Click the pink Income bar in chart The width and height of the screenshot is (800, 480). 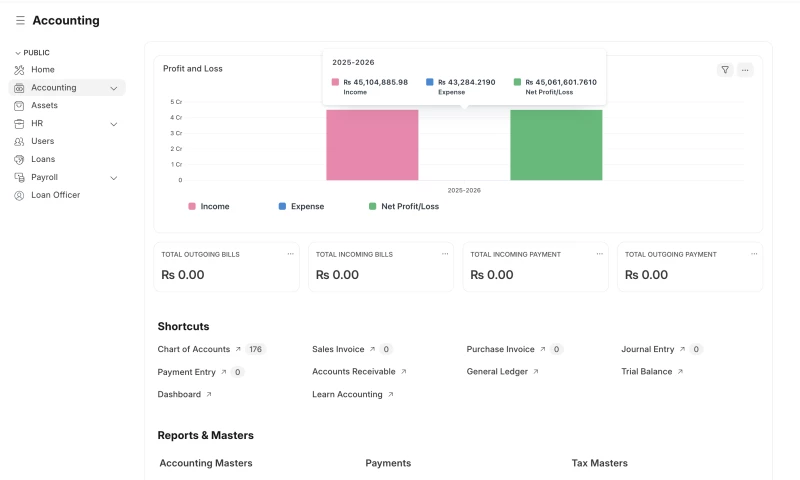click(372, 145)
